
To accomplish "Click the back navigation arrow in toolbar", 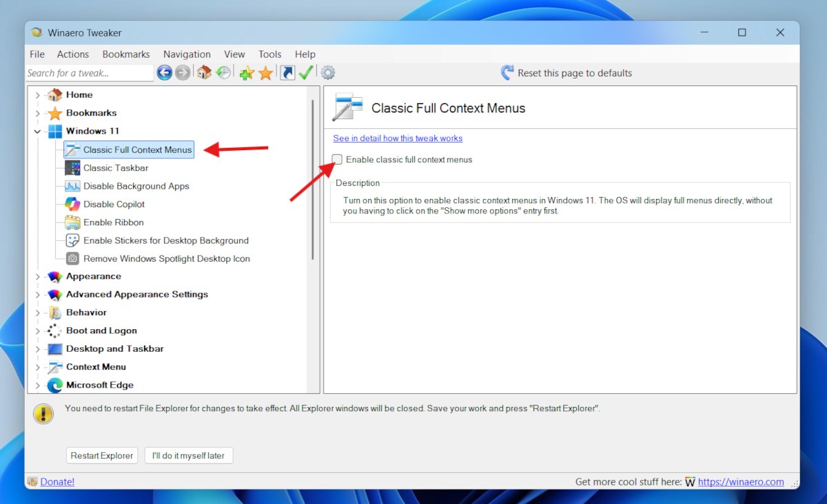I will [164, 72].
